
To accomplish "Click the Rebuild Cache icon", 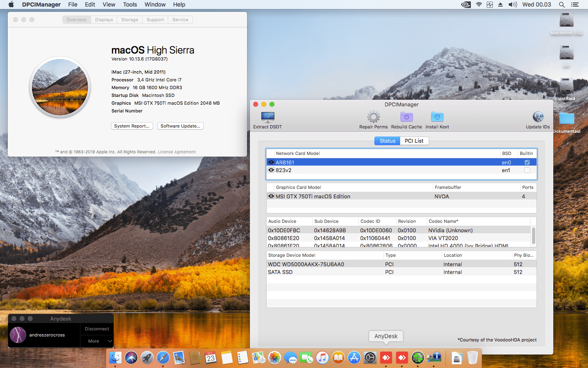I will click(x=406, y=119).
